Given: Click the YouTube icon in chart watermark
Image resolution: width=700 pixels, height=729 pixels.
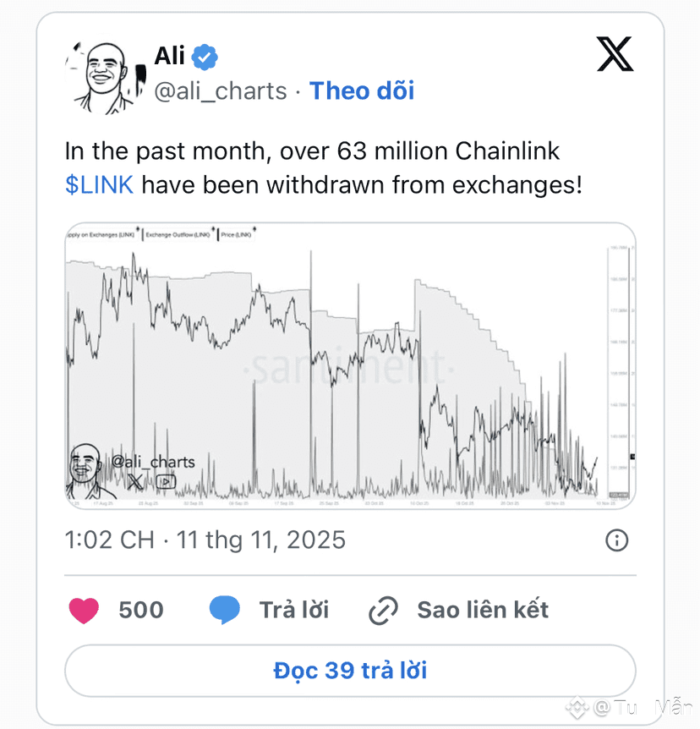Looking at the screenshot, I should coord(166,481).
